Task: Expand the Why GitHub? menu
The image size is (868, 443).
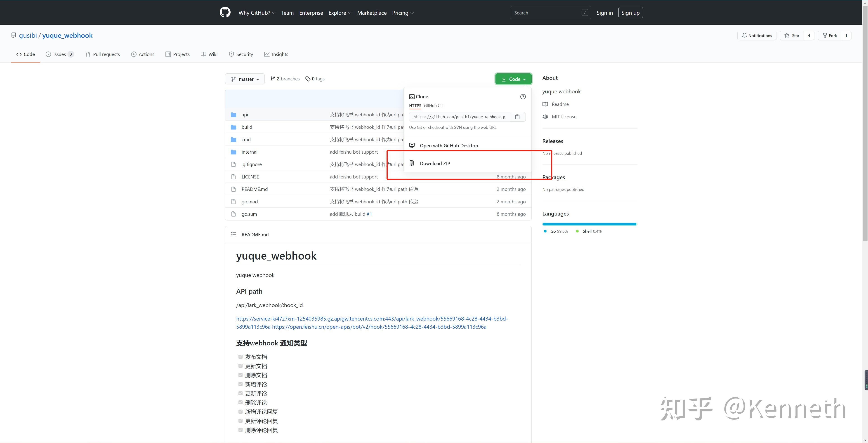Action: 257,13
